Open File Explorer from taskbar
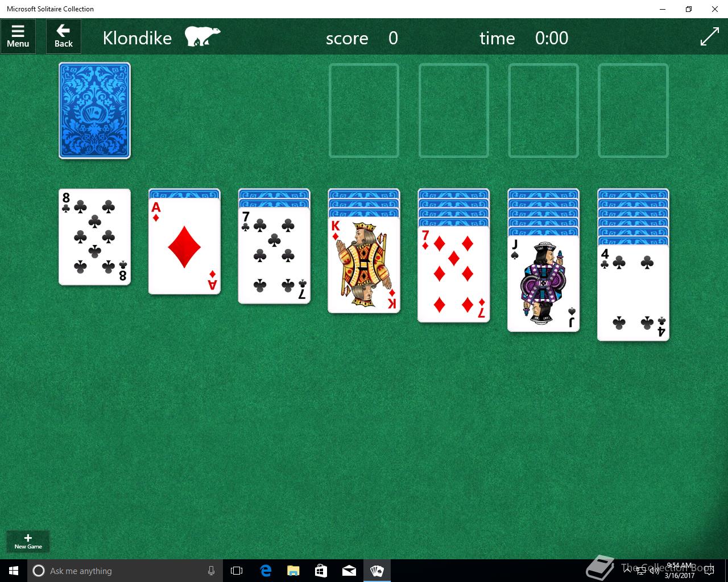The height and width of the screenshot is (582, 728). coord(293,571)
